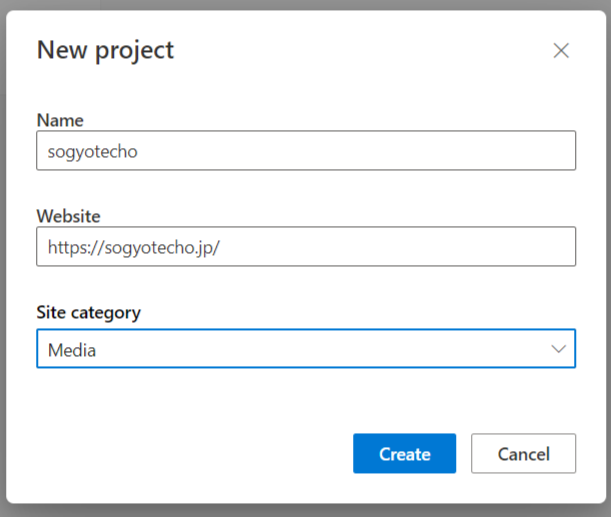Click the 'Name' field label
Image resolution: width=611 pixels, height=517 pixels.
[x=60, y=120]
